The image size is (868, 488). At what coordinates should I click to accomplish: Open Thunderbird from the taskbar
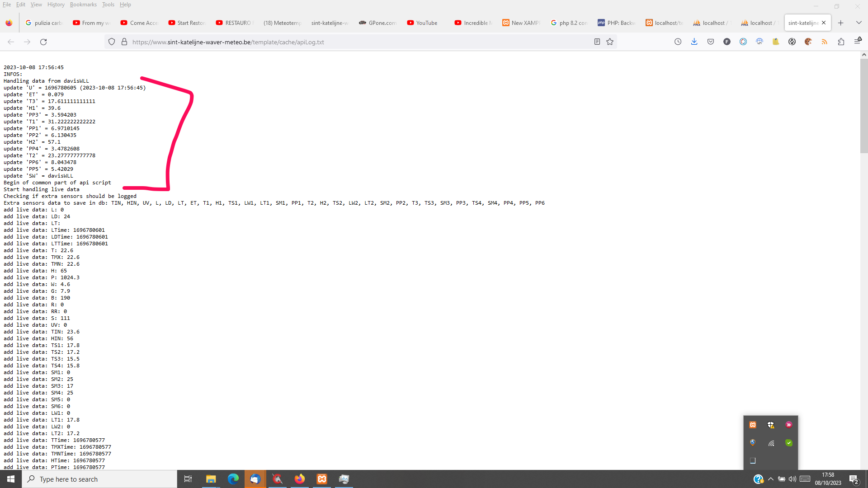[x=255, y=479]
